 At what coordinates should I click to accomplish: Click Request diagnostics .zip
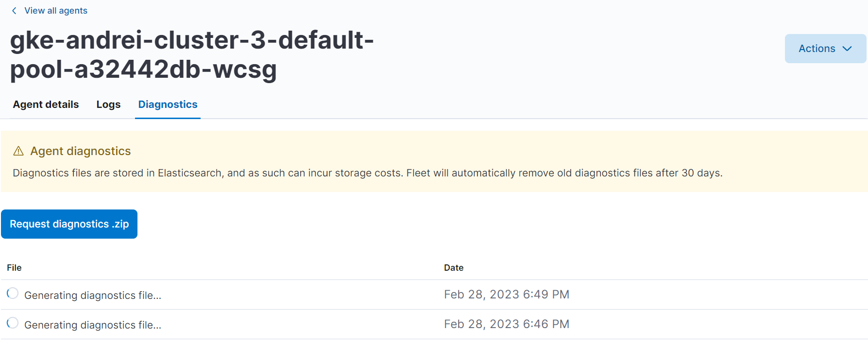pyautogui.click(x=69, y=224)
